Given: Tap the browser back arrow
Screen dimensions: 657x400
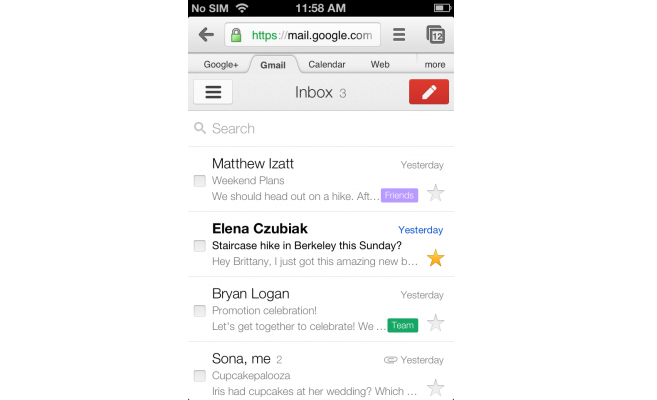Looking at the screenshot, I should tap(206, 35).
